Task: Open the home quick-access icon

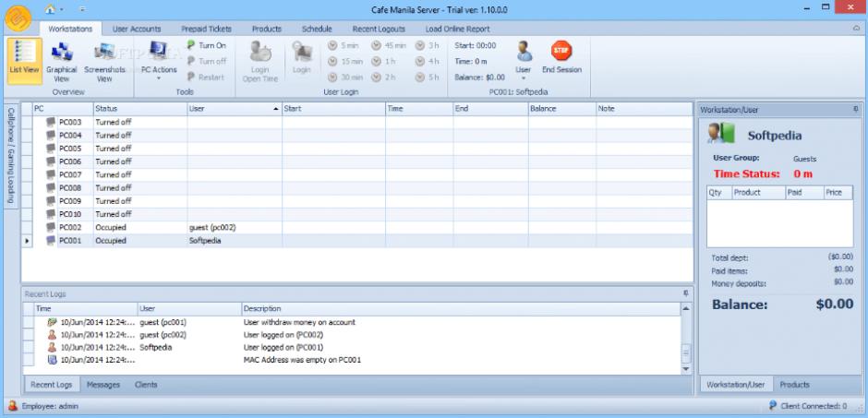Action: [x=51, y=9]
